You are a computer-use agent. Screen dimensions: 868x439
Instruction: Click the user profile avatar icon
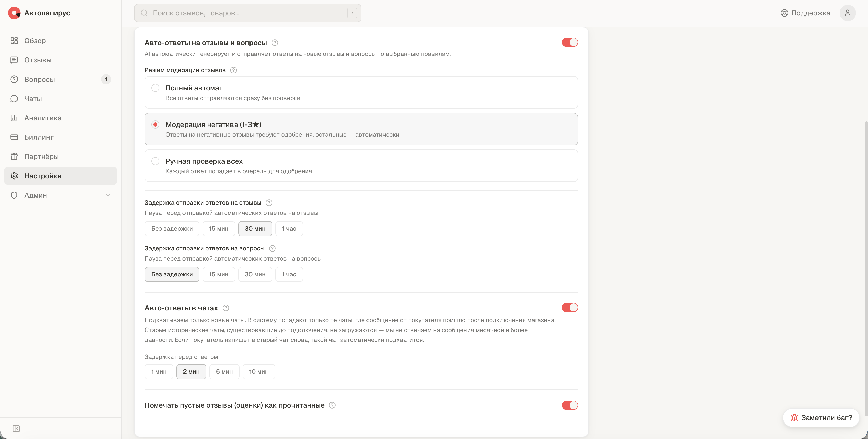(x=847, y=13)
